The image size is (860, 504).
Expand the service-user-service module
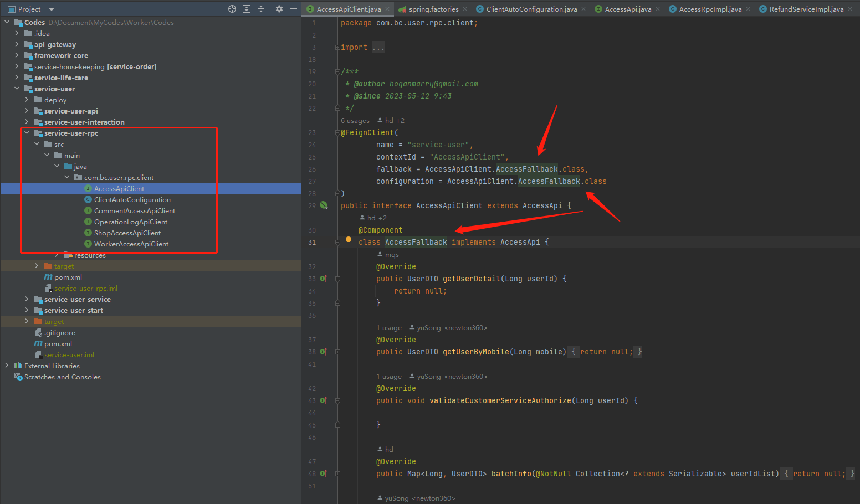click(x=27, y=299)
